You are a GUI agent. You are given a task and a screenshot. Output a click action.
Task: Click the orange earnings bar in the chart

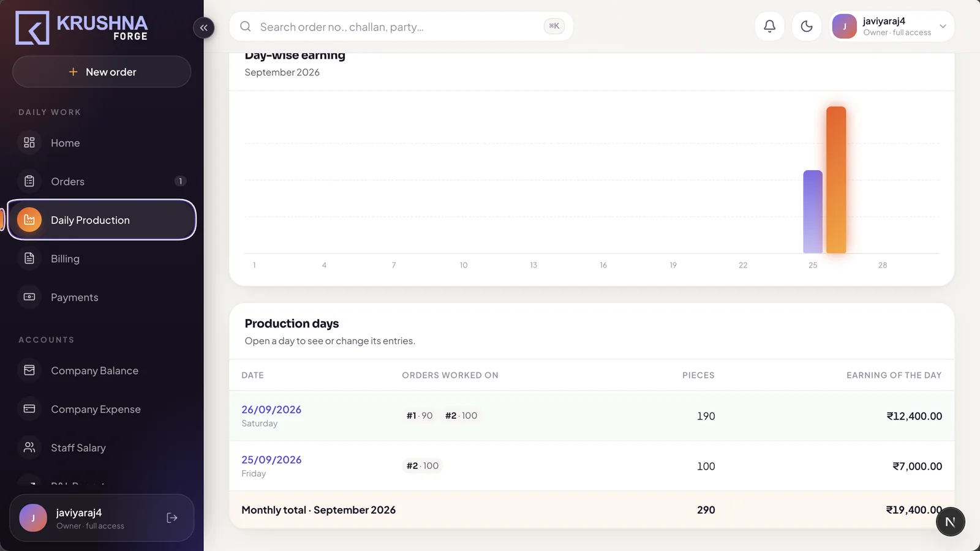(836, 180)
